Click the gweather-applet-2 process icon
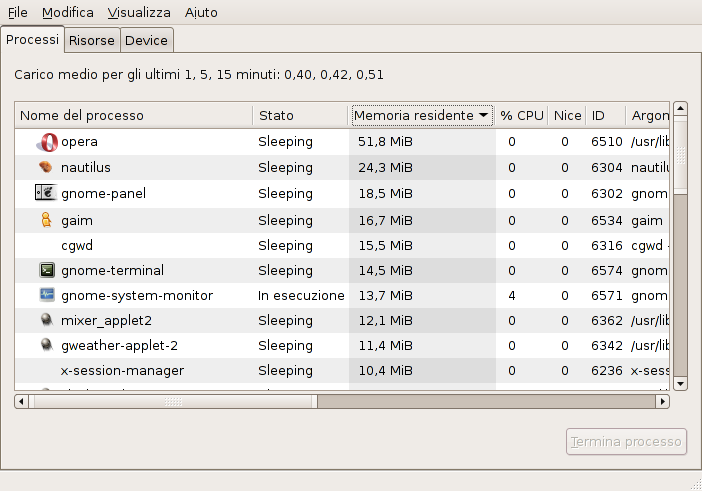 (47, 345)
